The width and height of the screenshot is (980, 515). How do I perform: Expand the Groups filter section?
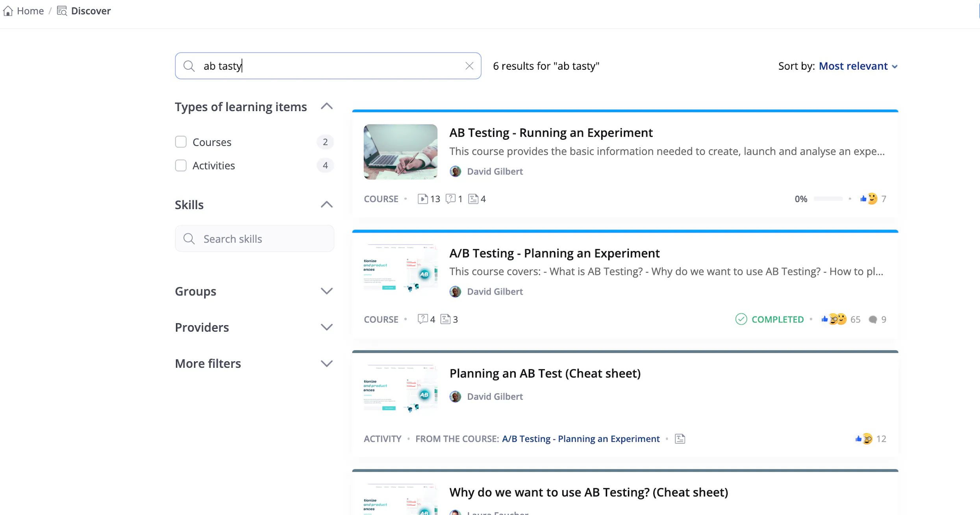click(x=326, y=291)
